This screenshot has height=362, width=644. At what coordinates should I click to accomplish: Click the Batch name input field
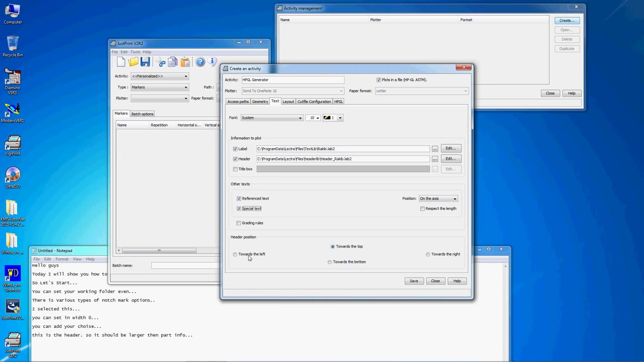[185, 265]
